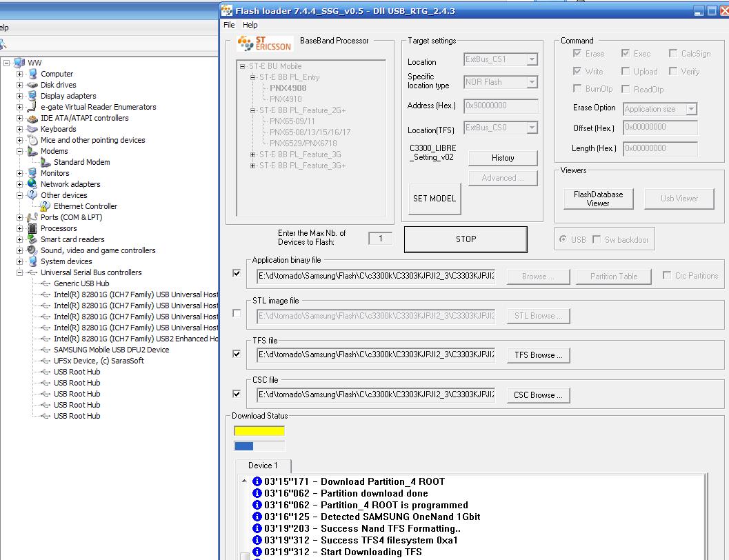Click the Ports (COM & LPT) icon
Image resolution: width=729 pixels, height=560 pixels.
[x=32, y=217]
